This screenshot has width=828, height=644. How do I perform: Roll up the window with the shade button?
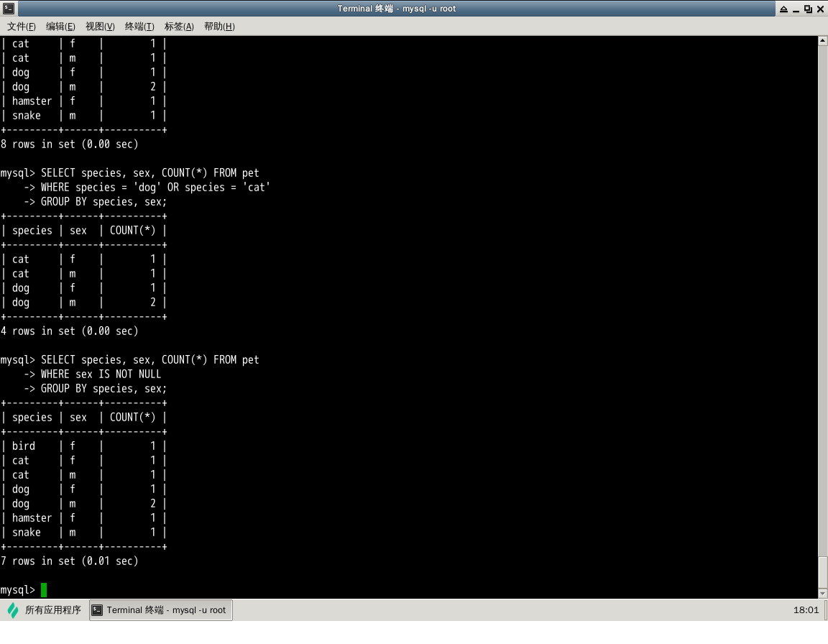[783, 9]
